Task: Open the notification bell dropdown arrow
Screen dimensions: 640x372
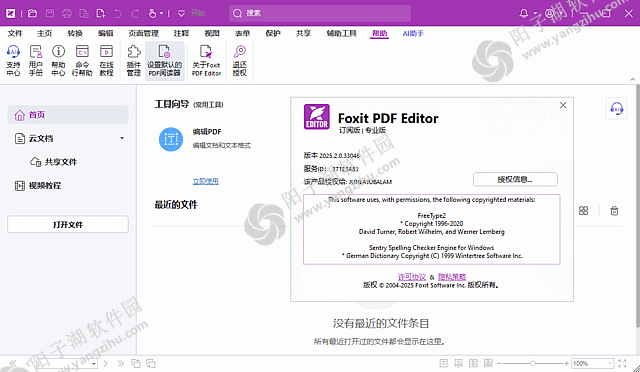Action: coord(535,13)
